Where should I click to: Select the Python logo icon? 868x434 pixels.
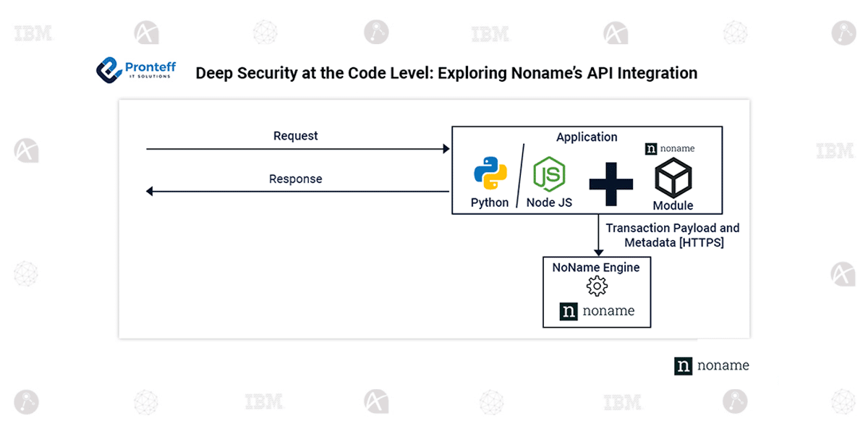coord(490,174)
